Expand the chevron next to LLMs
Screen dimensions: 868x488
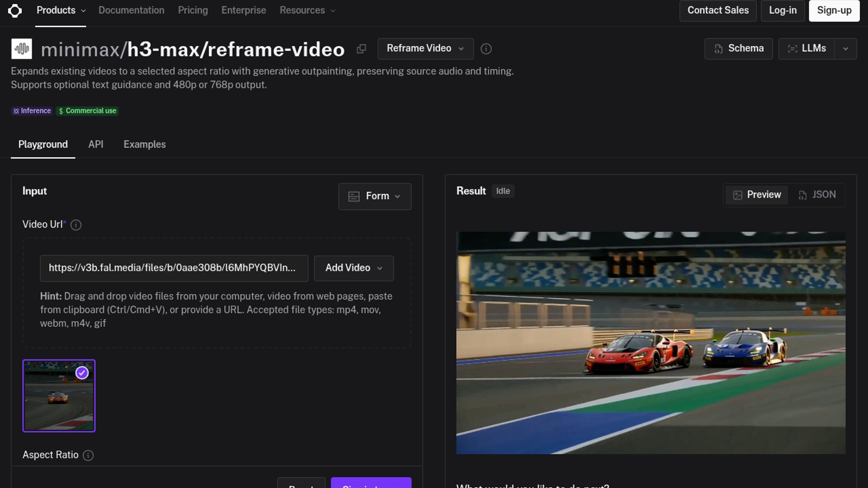pos(845,49)
